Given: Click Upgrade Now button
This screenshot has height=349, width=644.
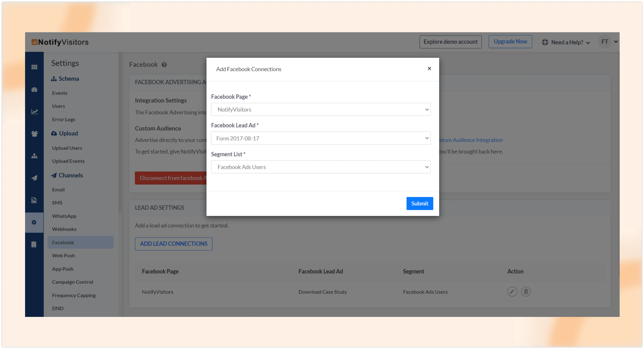Looking at the screenshot, I should coord(510,41).
